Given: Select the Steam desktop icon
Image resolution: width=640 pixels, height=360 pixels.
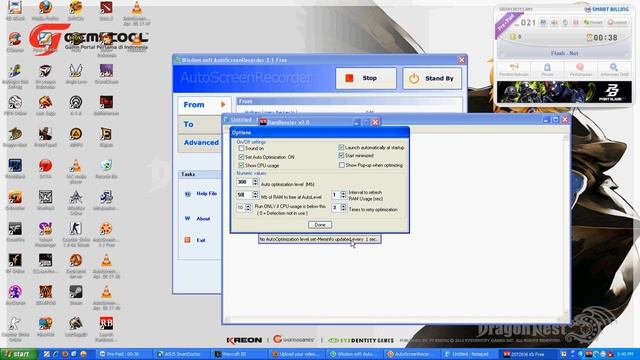Looking at the screenshot, I should point(76,292).
